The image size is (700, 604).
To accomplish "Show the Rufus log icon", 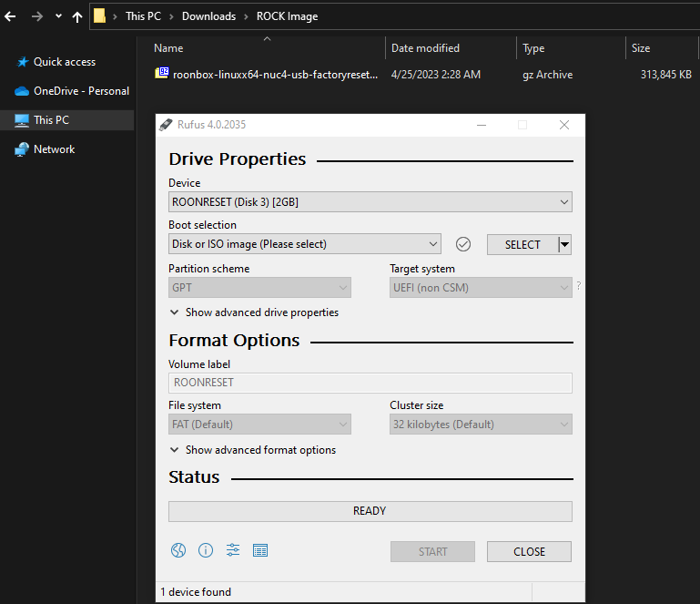I will point(260,550).
